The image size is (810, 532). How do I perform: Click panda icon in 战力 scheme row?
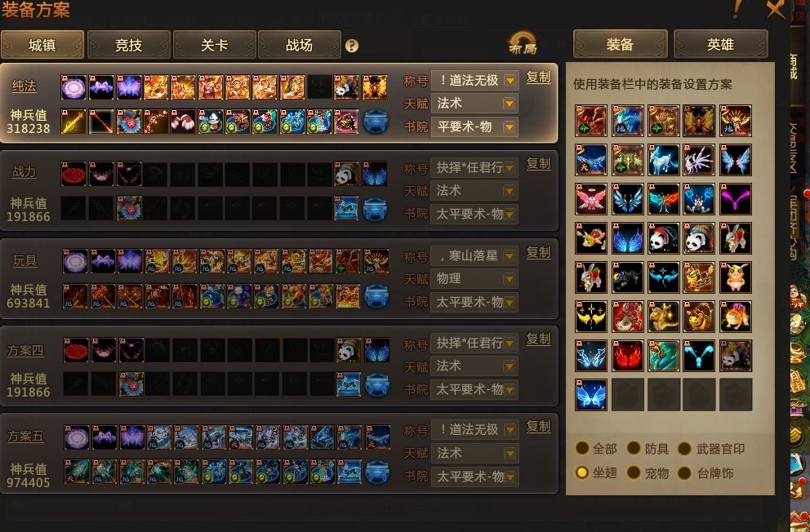(x=346, y=174)
